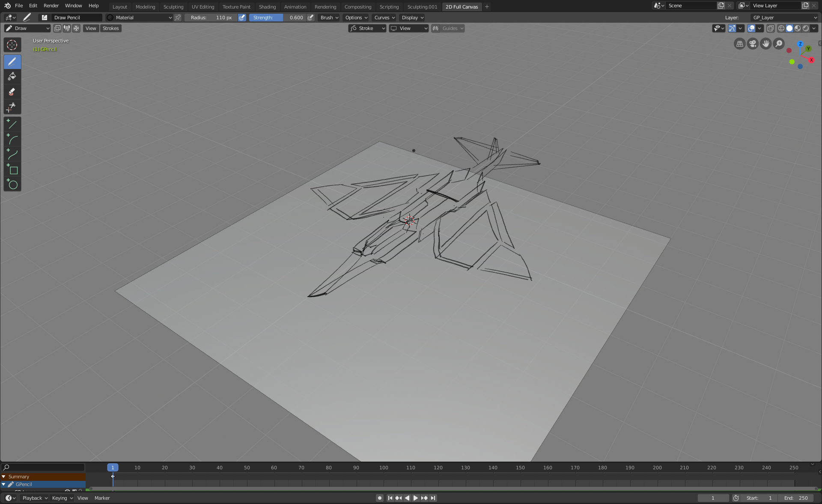The width and height of the screenshot is (822, 504).
Task: Select the Circle primitive tool
Action: [x=12, y=185]
